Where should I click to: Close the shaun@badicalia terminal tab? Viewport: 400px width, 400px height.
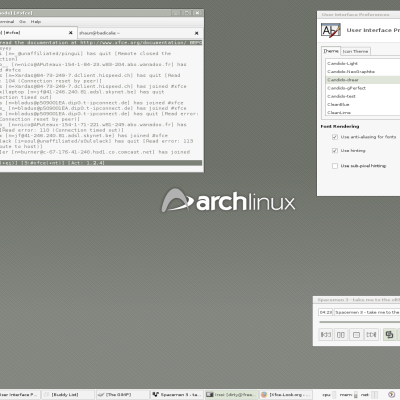point(197,33)
